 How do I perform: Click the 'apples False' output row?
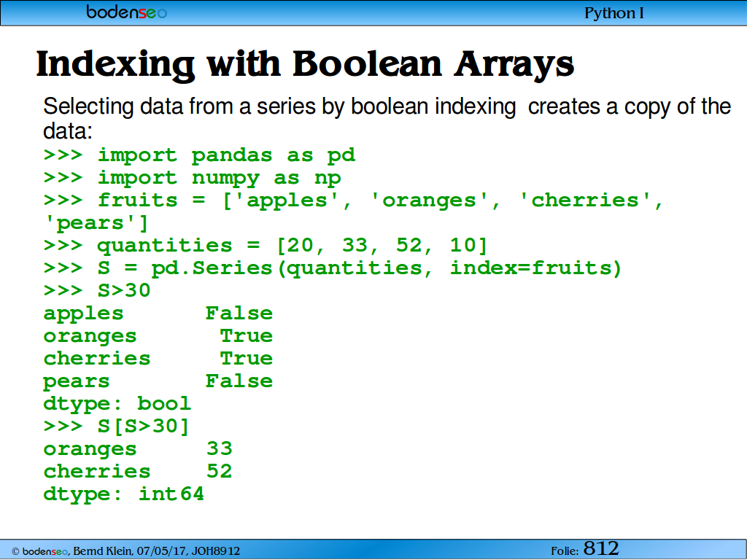pos(158,314)
